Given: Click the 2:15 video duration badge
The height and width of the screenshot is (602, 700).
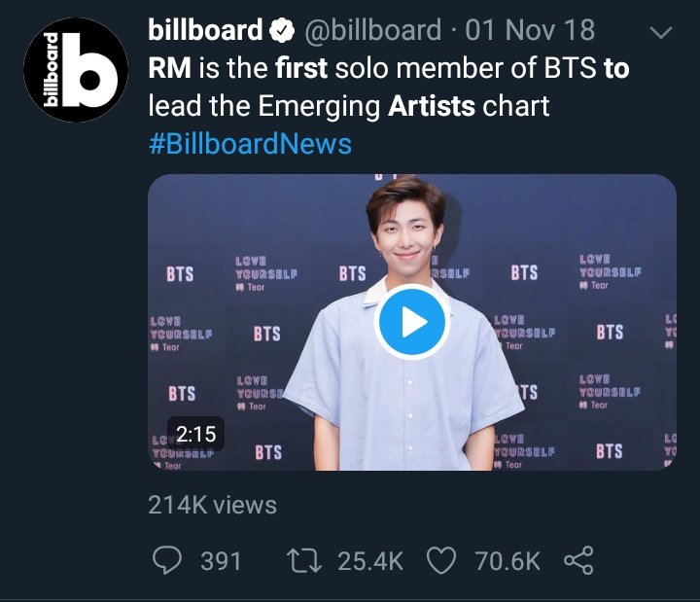Looking at the screenshot, I should (195, 432).
